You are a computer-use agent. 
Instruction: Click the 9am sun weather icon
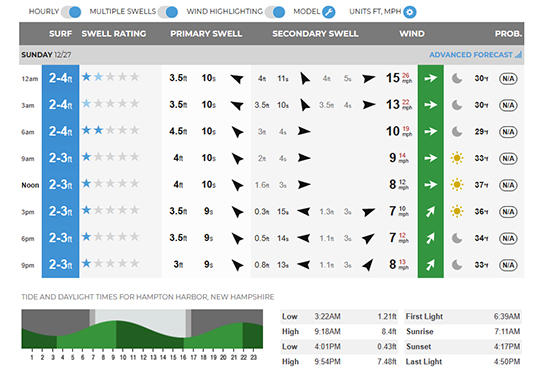tap(457, 158)
